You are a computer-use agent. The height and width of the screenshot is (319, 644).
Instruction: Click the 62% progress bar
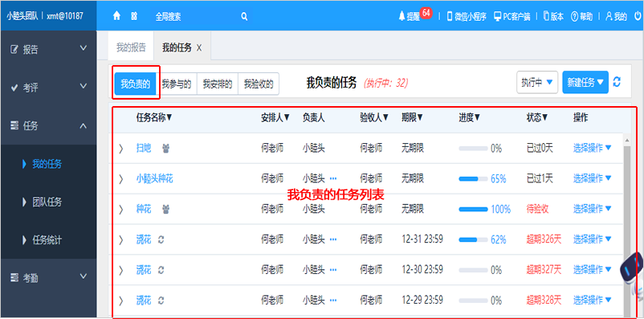coord(473,239)
